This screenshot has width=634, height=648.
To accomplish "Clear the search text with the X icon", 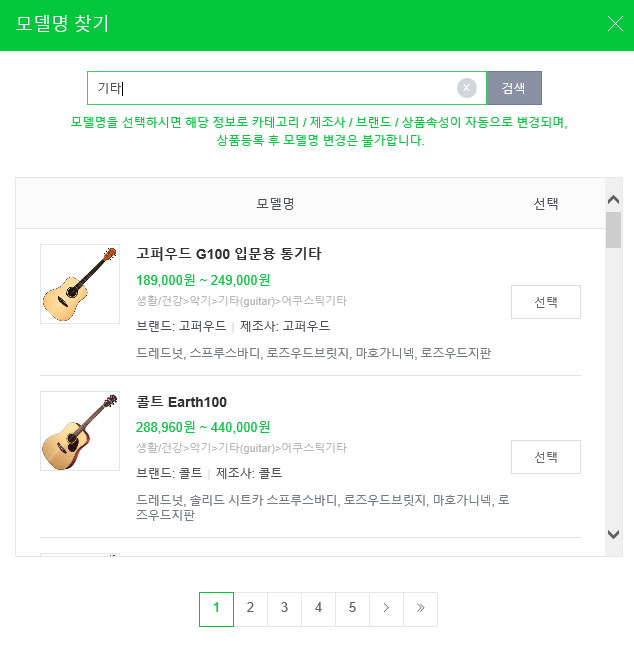I will [x=467, y=88].
